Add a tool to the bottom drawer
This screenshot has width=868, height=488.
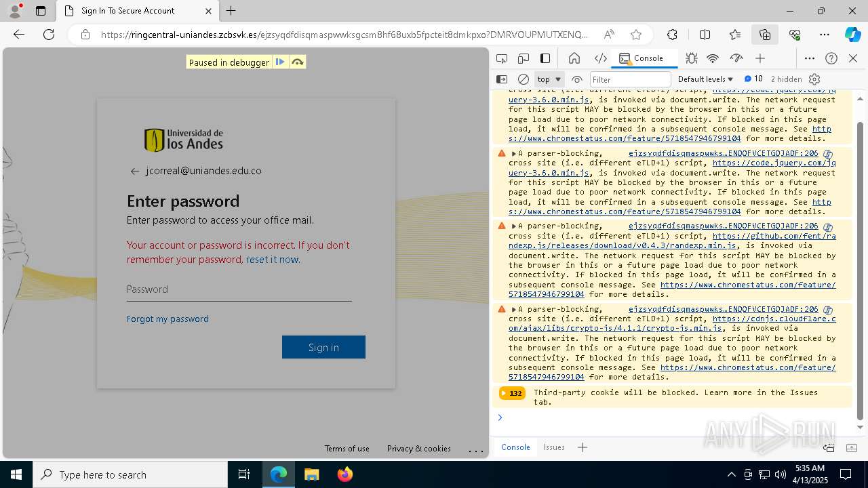tap(583, 447)
